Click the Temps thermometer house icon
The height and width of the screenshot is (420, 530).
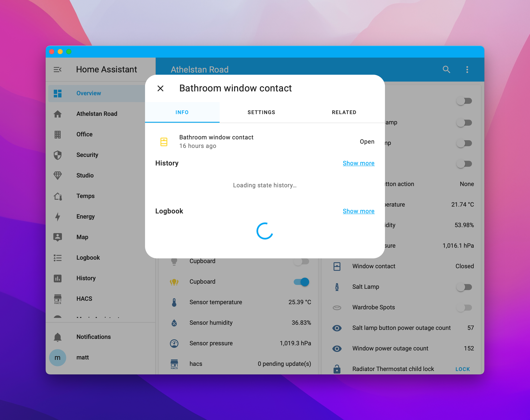click(58, 196)
